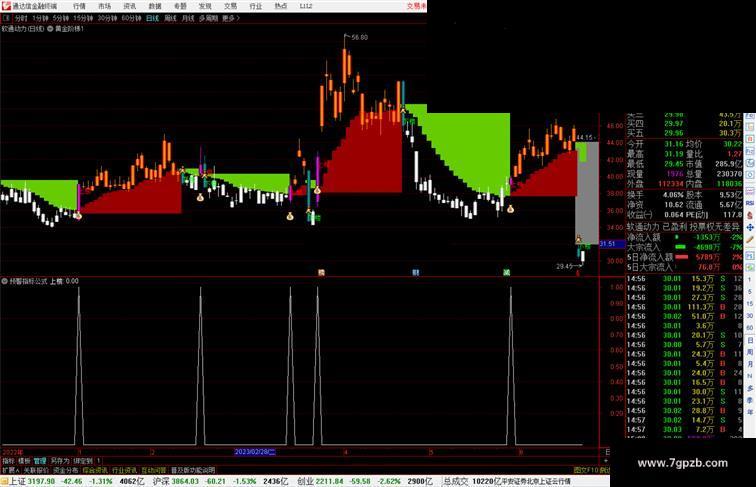Select the 年 sidebar period button
Image resolution: width=756 pixels, height=487 pixels.
(x=750, y=412)
